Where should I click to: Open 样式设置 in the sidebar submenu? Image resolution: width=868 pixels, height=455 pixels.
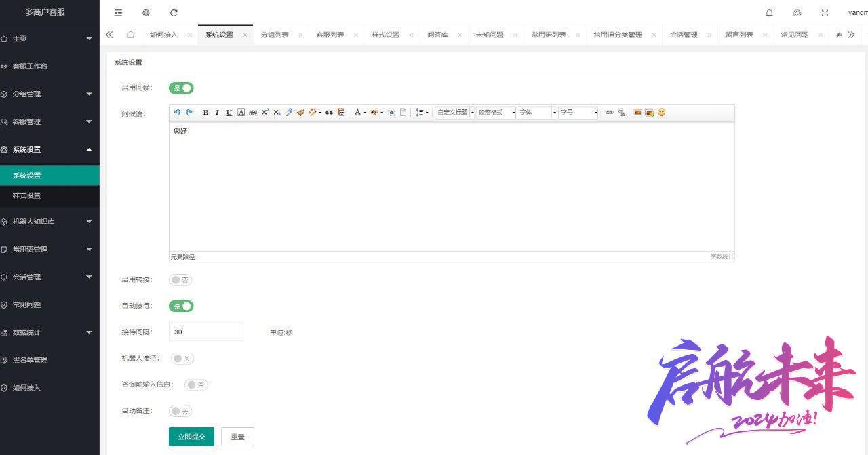(x=50, y=195)
